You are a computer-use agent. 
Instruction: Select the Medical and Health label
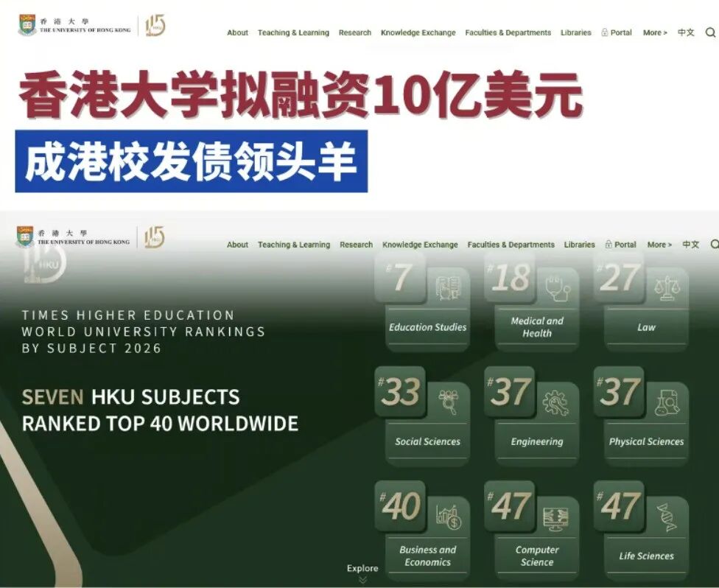point(537,327)
